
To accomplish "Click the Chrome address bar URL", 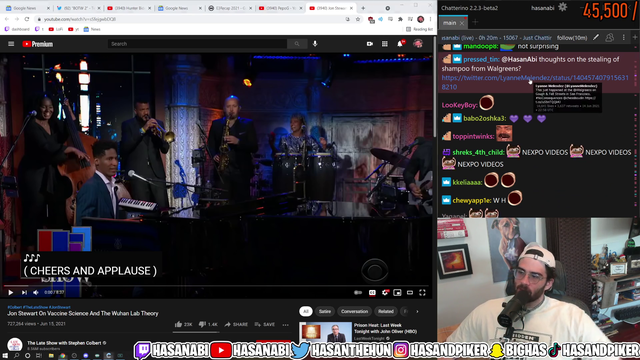I will click(80, 19).
